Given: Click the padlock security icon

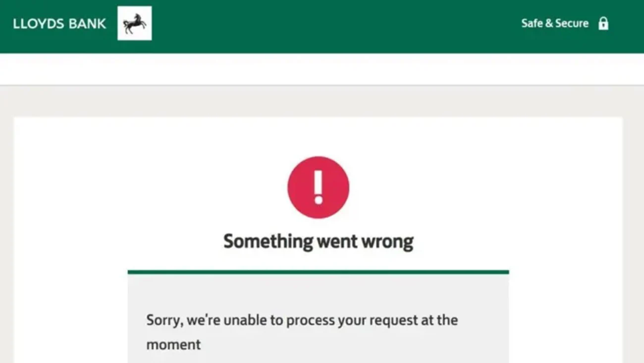Looking at the screenshot, I should [603, 23].
